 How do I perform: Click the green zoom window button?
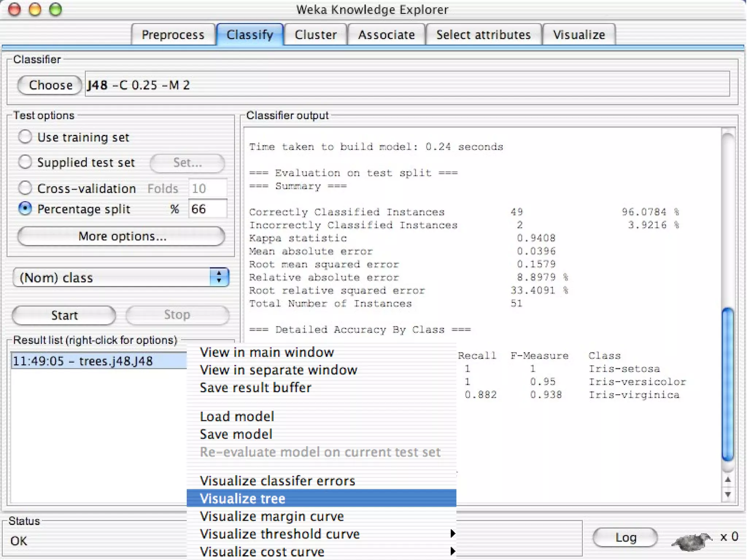click(56, 9)
